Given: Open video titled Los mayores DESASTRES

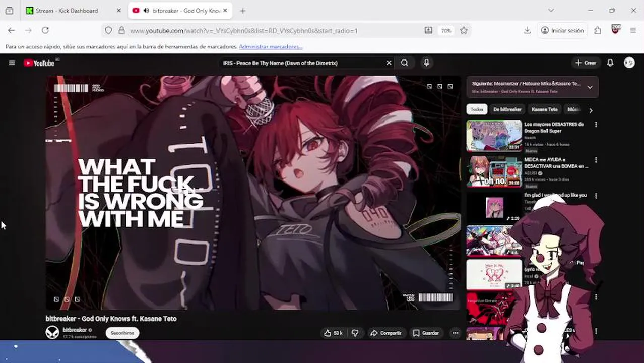Looking at the screenshot, I should click(x=554, y=127).
